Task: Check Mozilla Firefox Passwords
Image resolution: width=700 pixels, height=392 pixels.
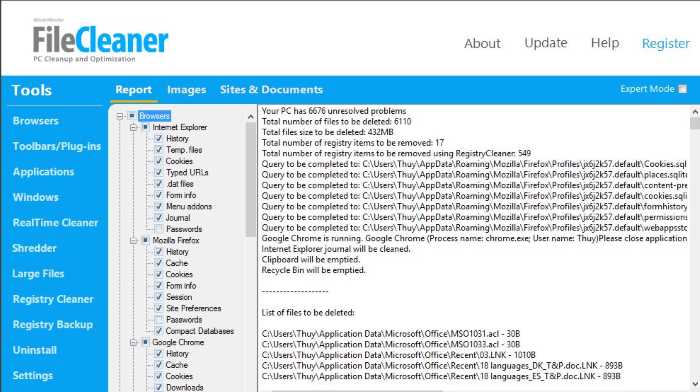Action: click(158, 320)
